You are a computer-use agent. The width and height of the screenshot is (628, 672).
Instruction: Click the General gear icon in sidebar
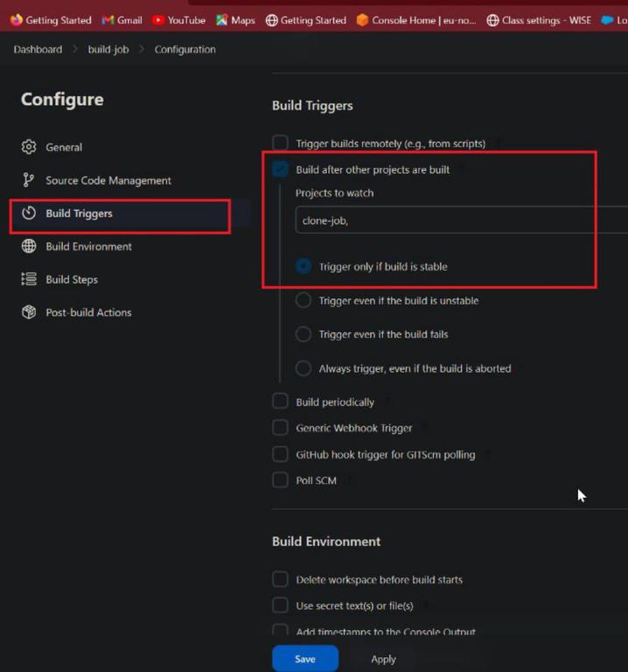[29, 147]
